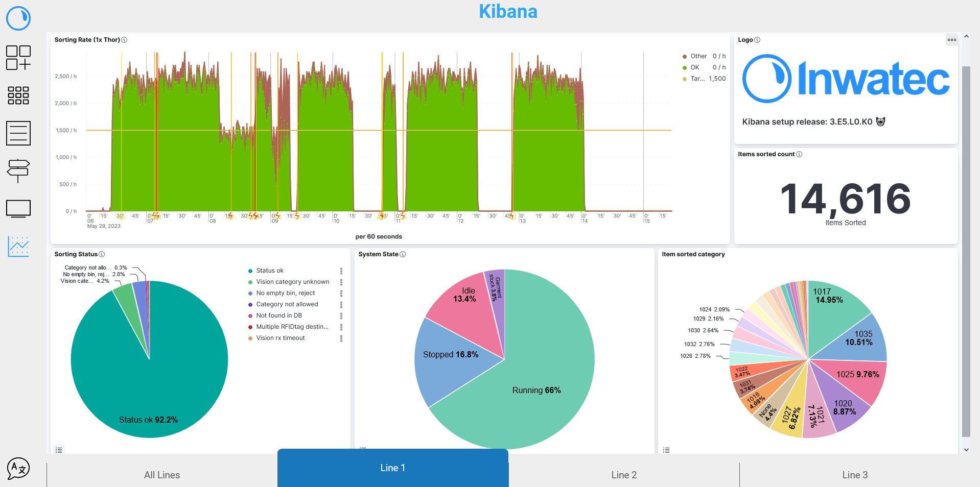Open options for Vision category unknown legend entry
The width and height of the screenshot is (980, 487).
pos(341,282)
